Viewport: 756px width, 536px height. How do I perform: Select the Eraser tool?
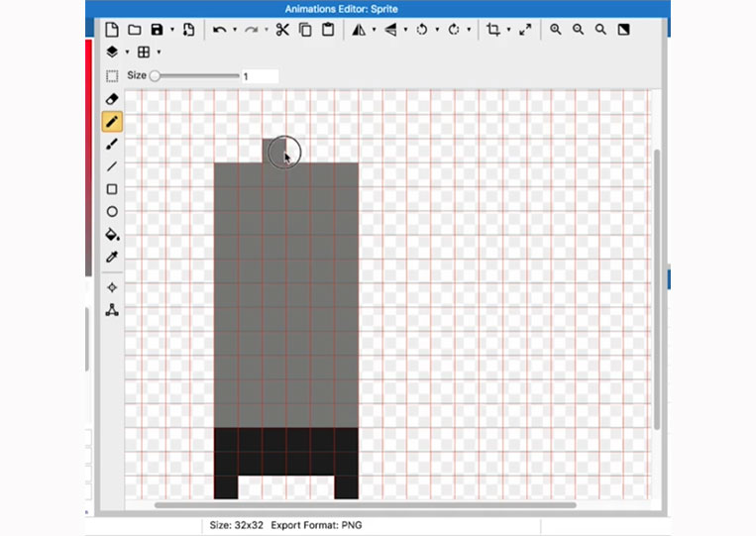112,99
